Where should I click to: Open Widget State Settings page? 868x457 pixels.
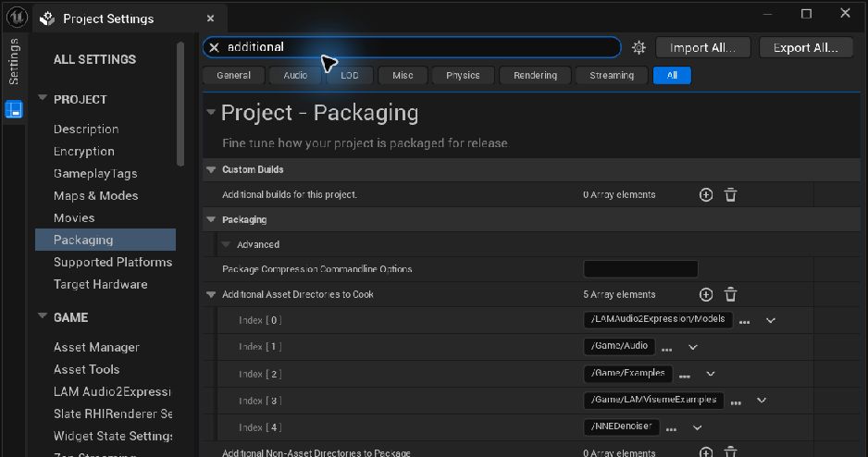(x=113, y=436)
